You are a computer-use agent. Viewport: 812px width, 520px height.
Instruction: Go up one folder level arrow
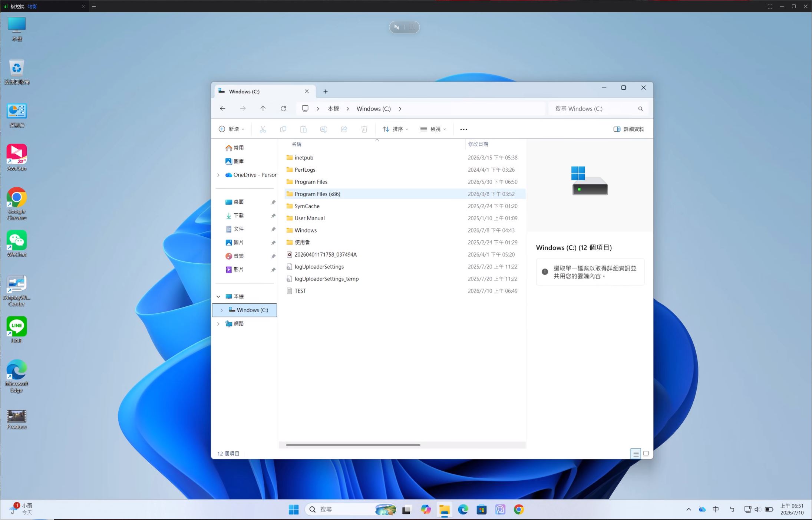click(x=263, y=109)
